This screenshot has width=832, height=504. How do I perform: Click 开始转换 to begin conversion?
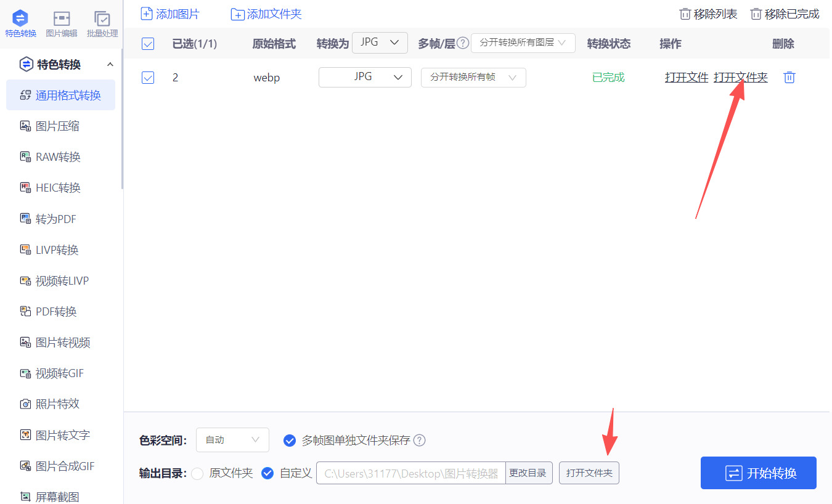[x=758, y=473]
